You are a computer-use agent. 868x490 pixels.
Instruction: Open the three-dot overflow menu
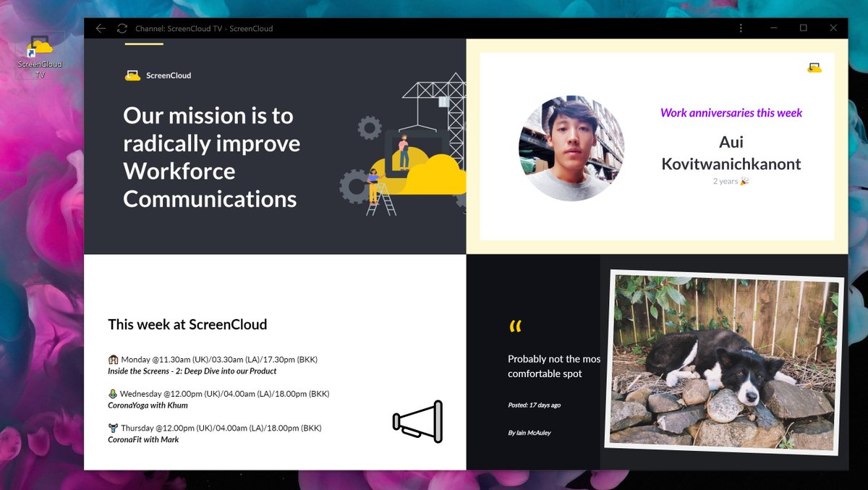pos(740,28)
